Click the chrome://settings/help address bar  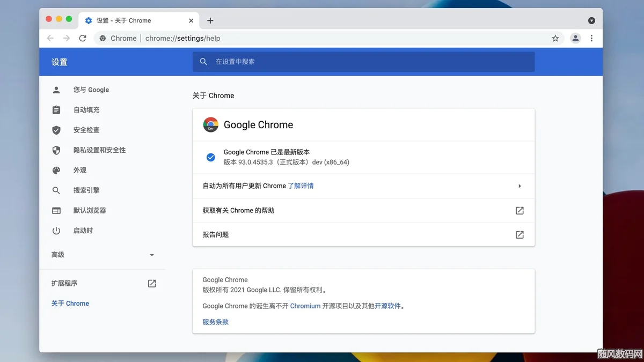[328, 38]
